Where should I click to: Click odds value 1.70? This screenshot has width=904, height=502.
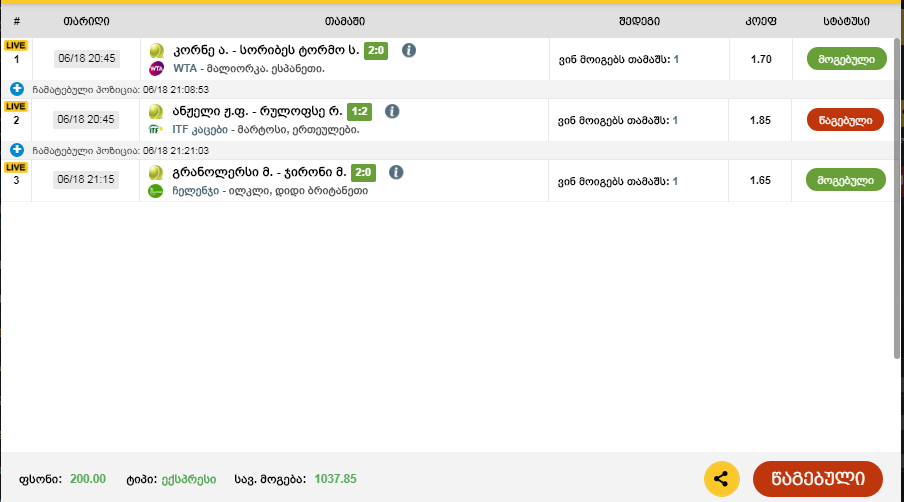761,59
